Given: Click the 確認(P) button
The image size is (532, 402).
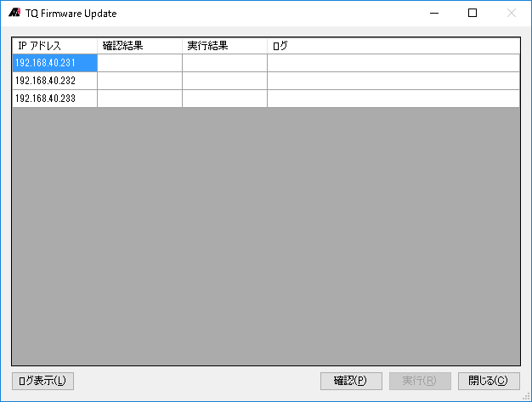Looking at the screenshot, I should point(351,381).
